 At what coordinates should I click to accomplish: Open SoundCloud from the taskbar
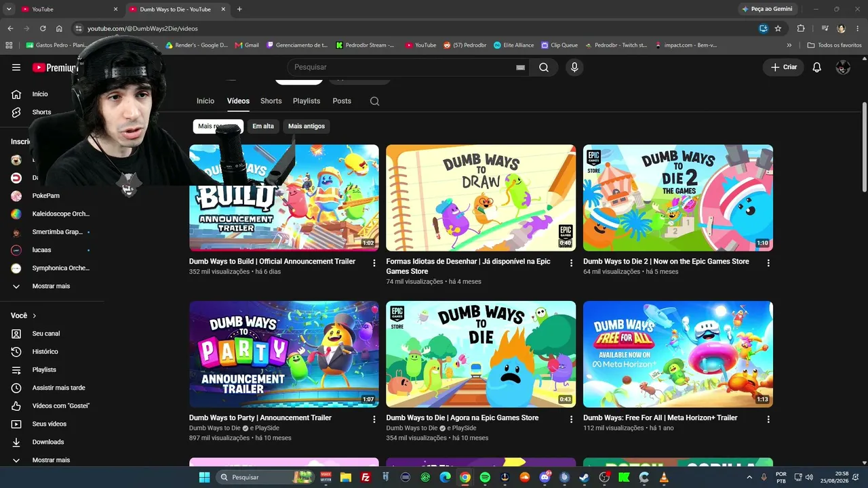point(524,477)
